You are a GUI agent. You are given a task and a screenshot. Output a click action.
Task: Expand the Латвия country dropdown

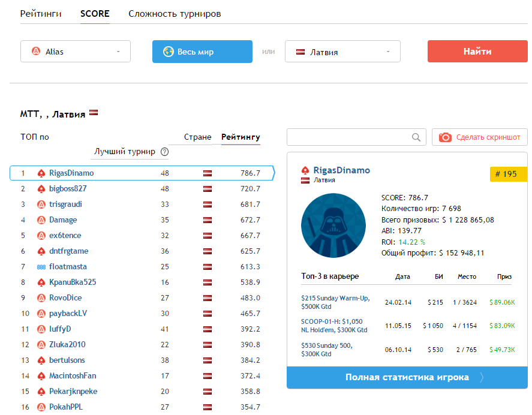coord(342,52)
